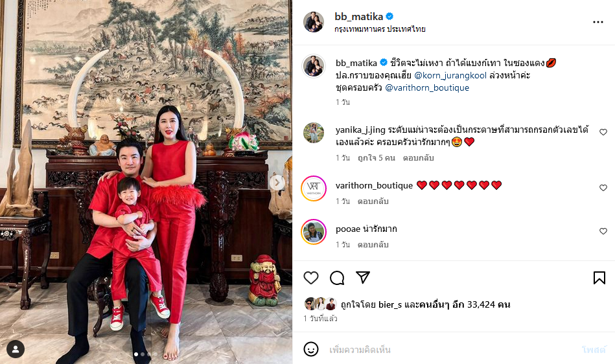Go to the next photo with the arrow
The width and height of the screenshot is (615, 364).
(277, 182)
